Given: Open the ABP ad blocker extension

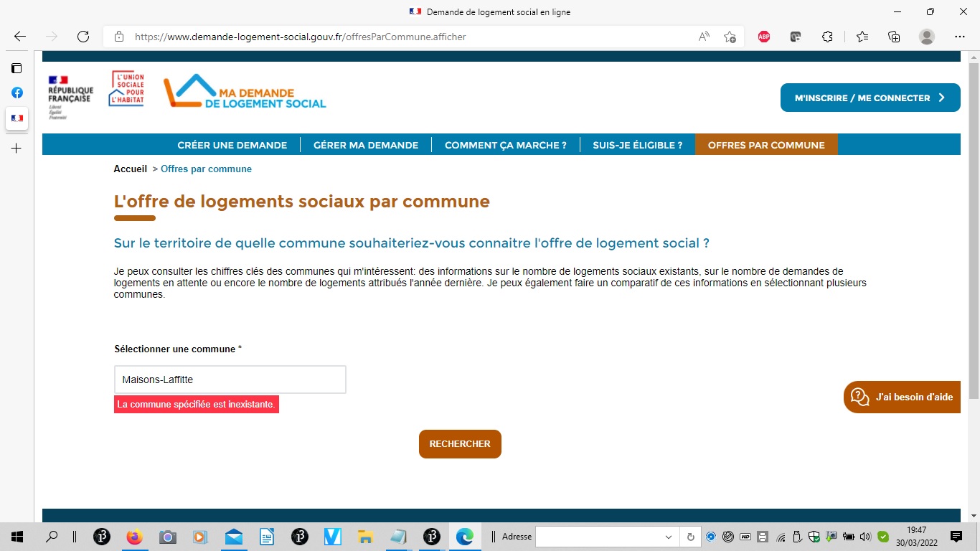Looking at the screenshot, I should (x=764, y=37).
